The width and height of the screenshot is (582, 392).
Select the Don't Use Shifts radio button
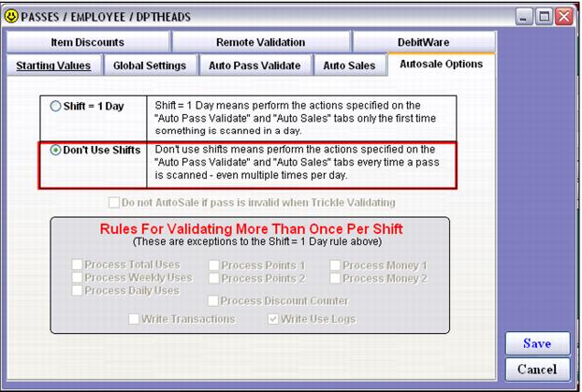[55, 150]
